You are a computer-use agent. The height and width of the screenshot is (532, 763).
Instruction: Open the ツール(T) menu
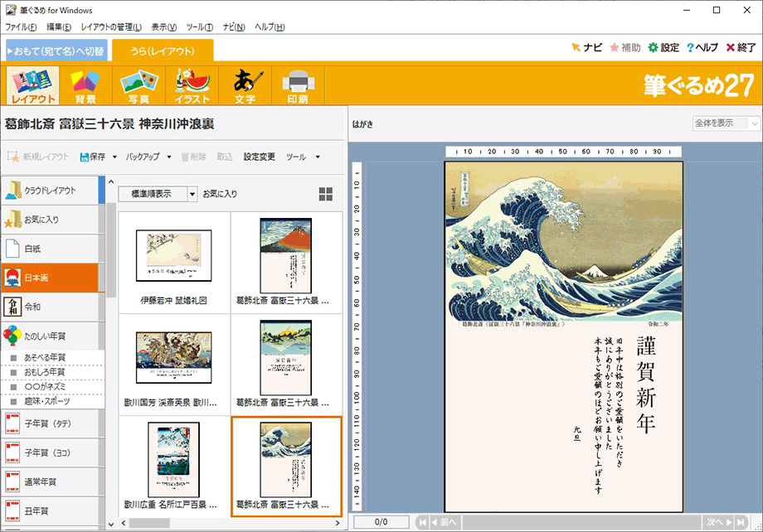coord(200,27)
